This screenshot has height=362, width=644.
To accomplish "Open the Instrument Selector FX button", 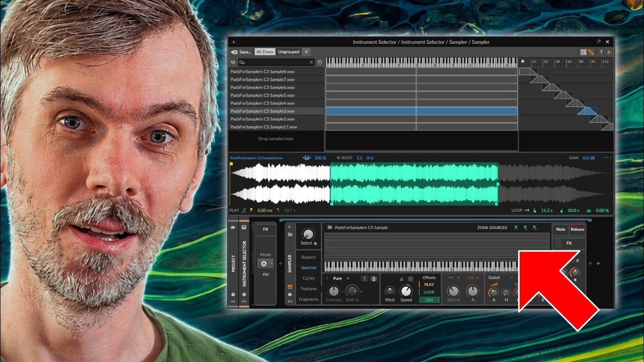I will 265,229.
